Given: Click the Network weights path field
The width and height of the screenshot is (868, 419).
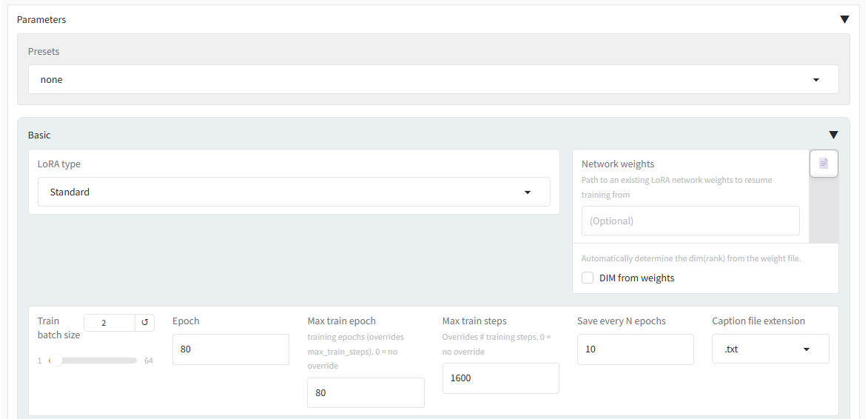Looking at the screenshot, I should pyautogui.click(x=690, y=221).
